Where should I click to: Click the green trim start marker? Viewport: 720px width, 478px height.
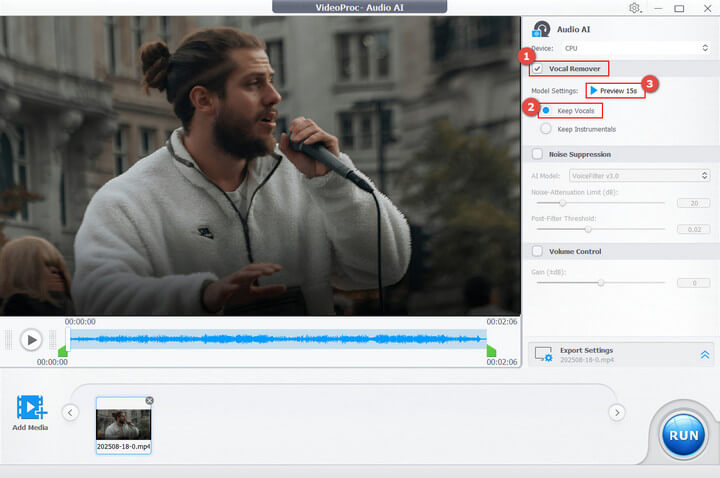(x=63, y=351)
